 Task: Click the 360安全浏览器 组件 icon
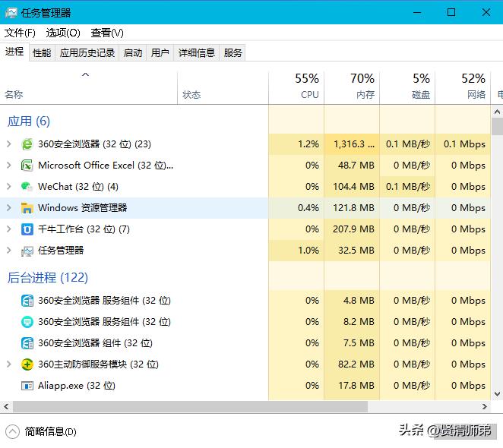tap(27, 343)
